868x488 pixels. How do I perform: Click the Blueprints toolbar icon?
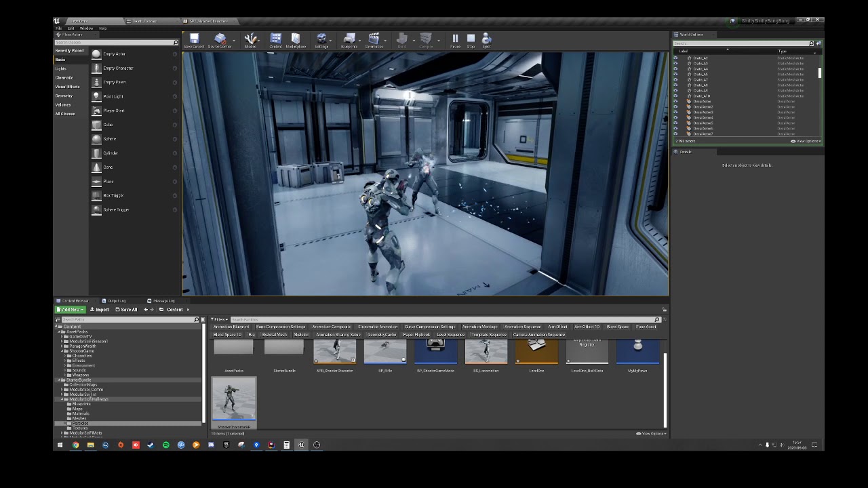click(x=349, y=40)
